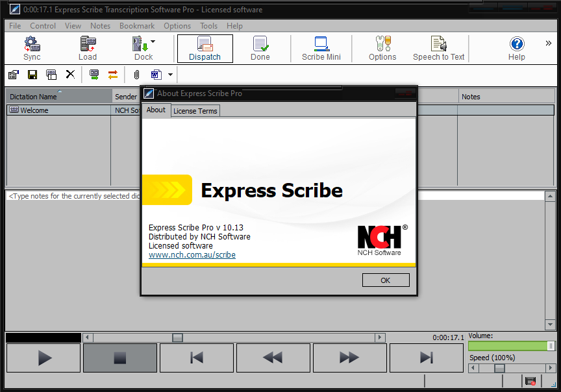Click the Sender column header
This screenshot has width=561, height=392.
pos(126,97)
